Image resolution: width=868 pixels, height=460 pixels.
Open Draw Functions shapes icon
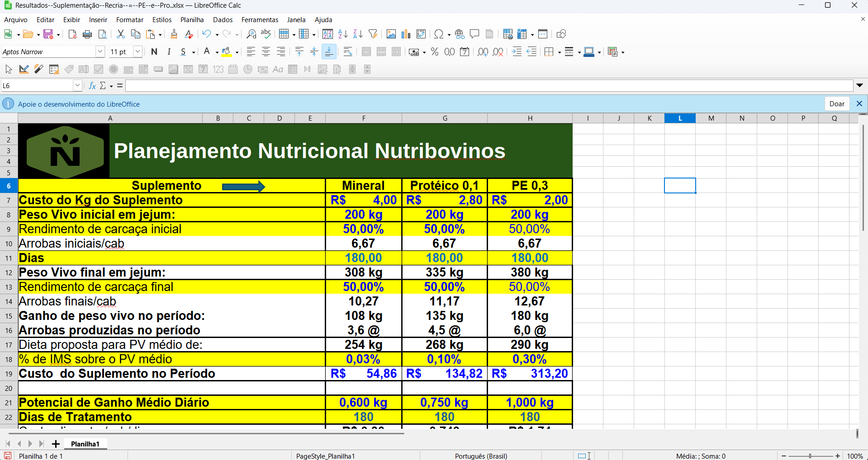point(561,34)
